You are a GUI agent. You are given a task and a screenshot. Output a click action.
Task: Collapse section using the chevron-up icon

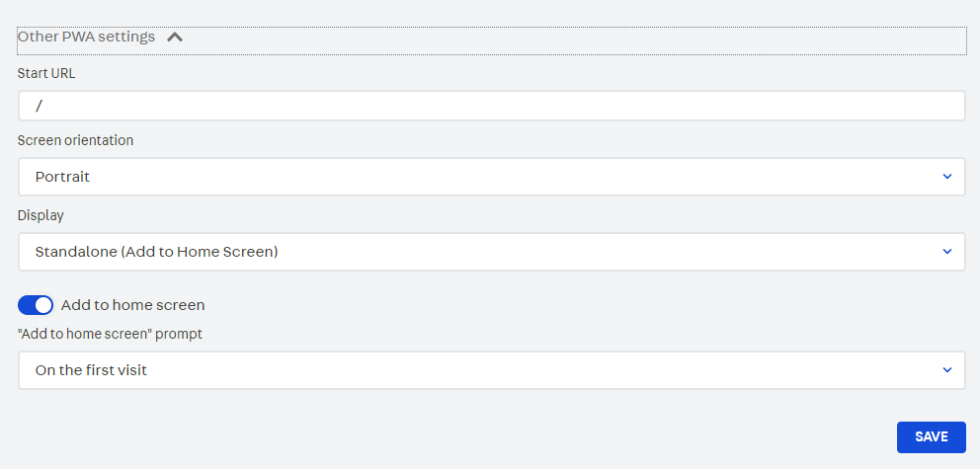[x=175, y=38]
